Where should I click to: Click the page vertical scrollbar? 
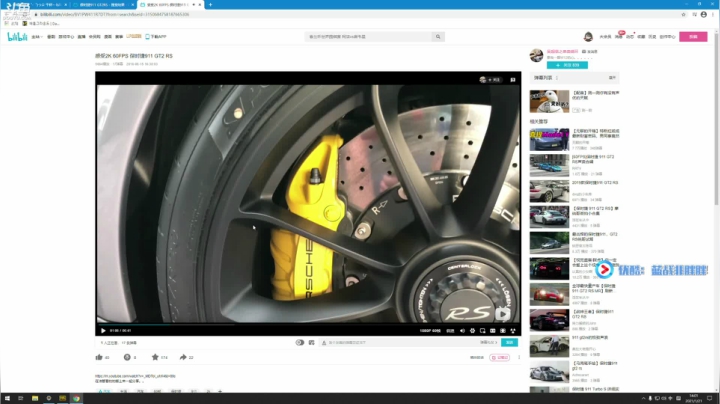click(x=717, y=119)
